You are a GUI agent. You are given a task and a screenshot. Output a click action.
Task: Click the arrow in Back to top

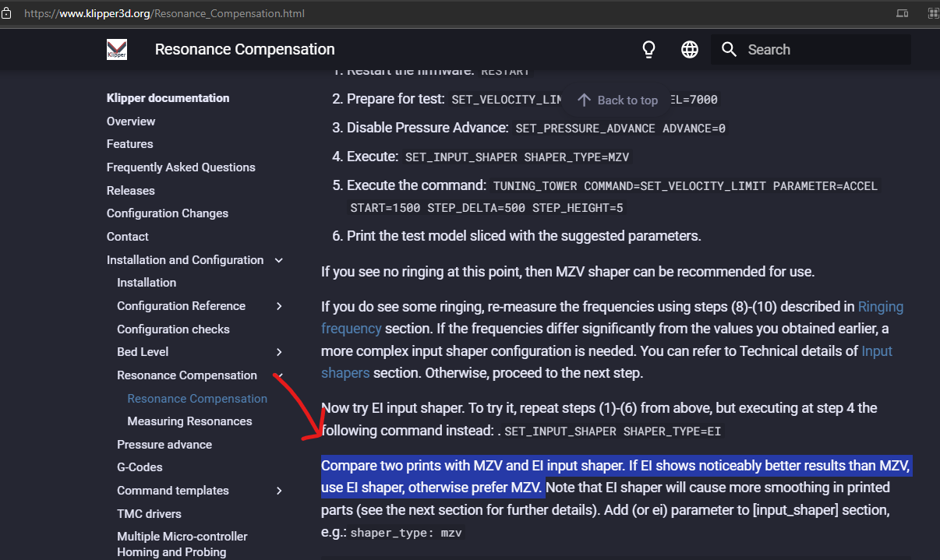click(585, 100)
